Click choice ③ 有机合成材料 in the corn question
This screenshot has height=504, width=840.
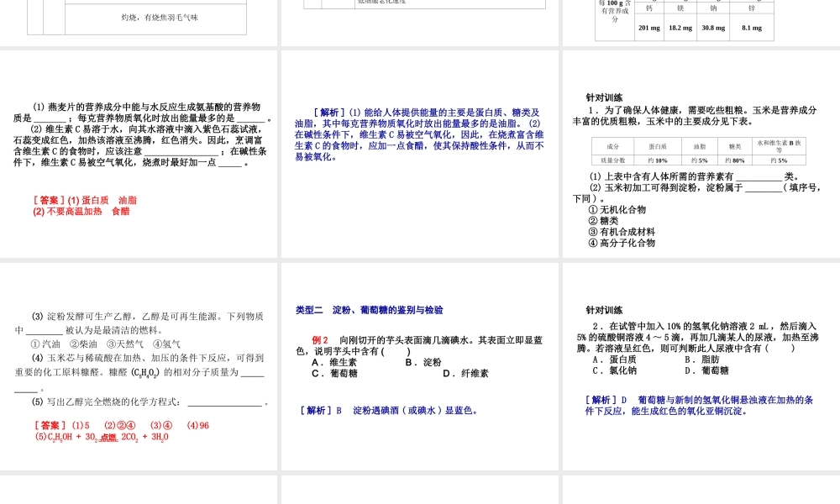coord(622,232)
